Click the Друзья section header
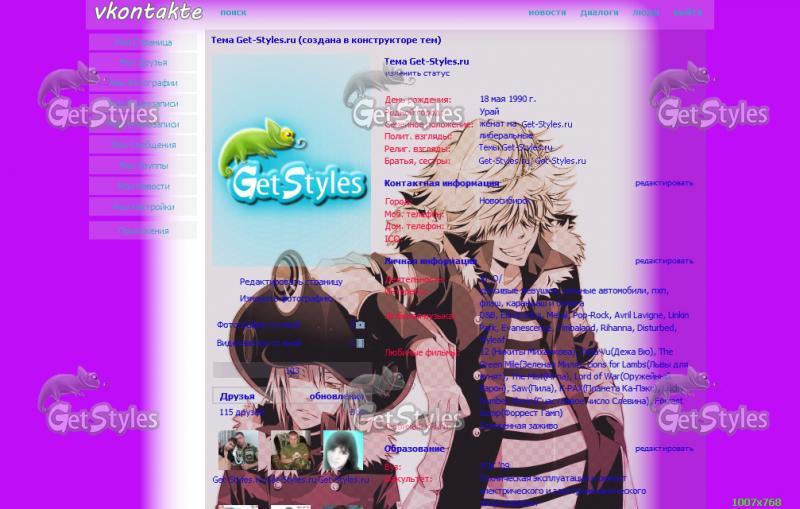 237,396
